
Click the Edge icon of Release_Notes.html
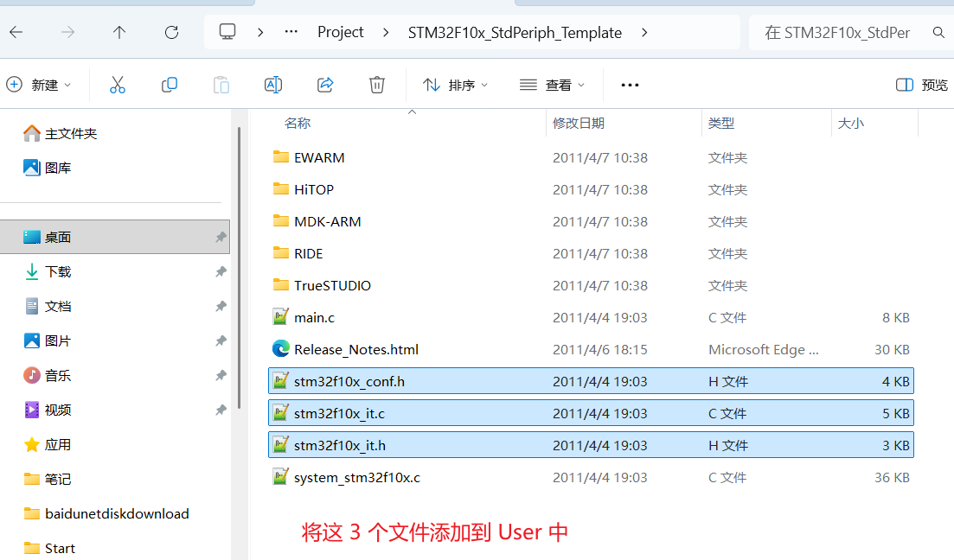(x=280, y=348)
